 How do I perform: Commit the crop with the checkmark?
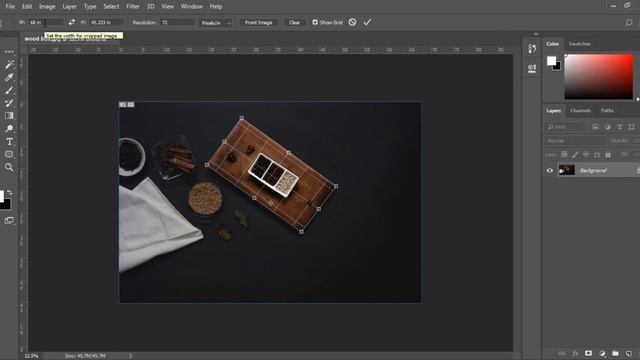tap(367, 22)
